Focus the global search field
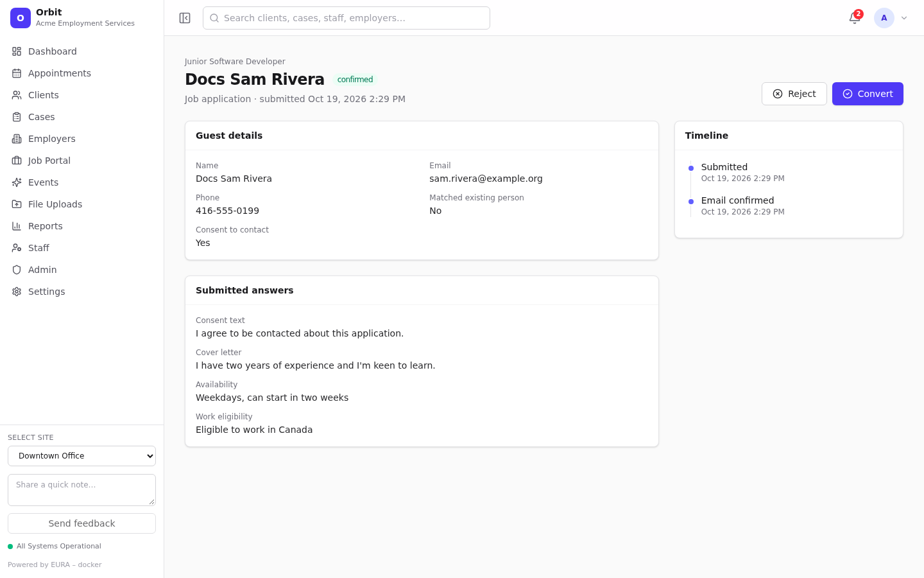924x578 pixels. [x=346, y=18]
